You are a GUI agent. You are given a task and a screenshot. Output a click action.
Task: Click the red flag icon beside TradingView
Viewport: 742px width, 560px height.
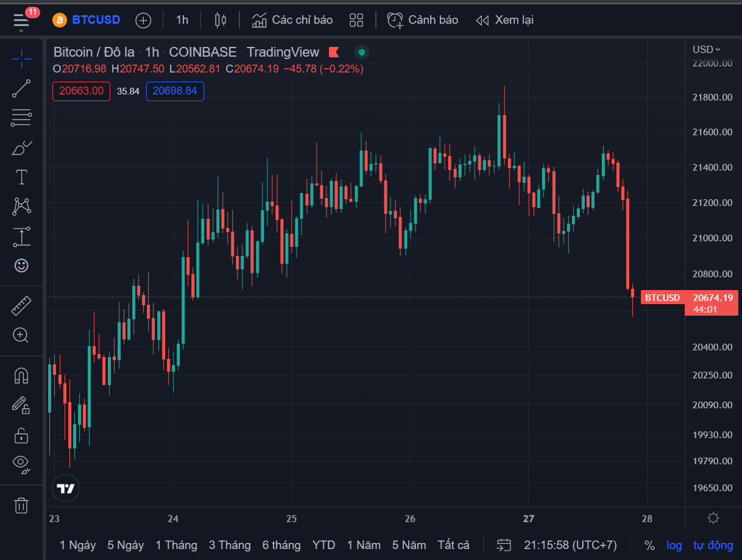click(x=333, y=52)
